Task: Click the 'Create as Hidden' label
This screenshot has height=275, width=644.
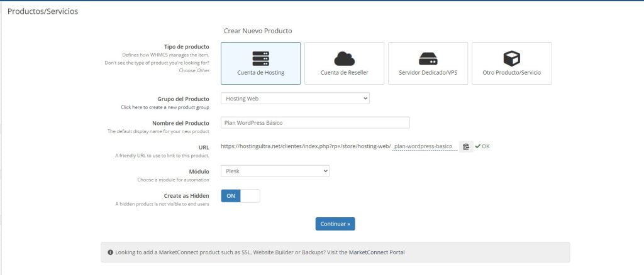Action: 186,196
